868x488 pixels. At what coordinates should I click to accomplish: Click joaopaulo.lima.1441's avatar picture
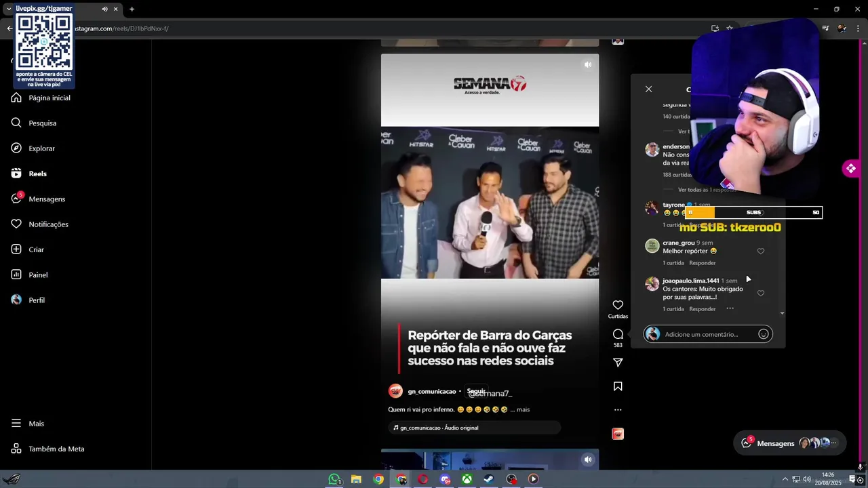tap(652, 283)
